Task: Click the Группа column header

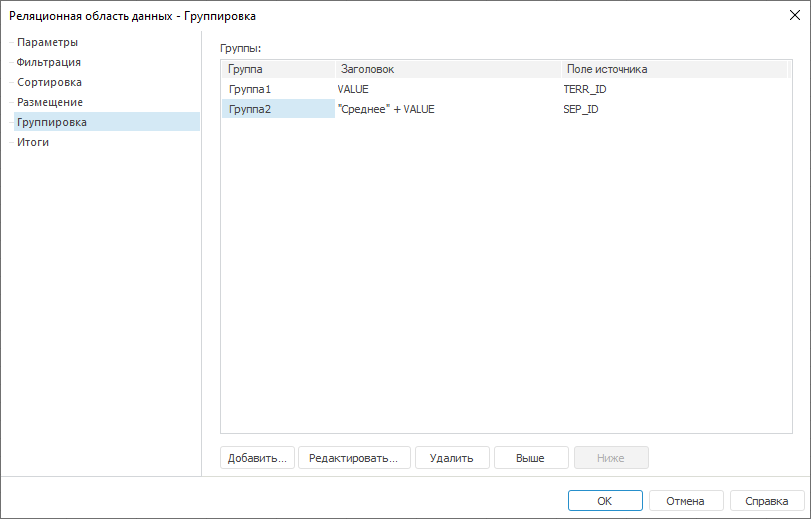Action: tap(277, 69)
